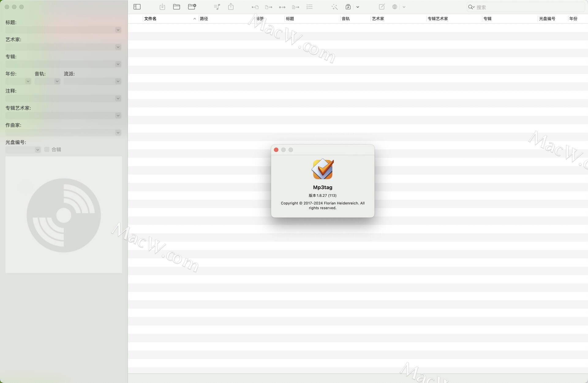Expand the tag sources dropdown arrow
The image size is (588, 383).
404,7
